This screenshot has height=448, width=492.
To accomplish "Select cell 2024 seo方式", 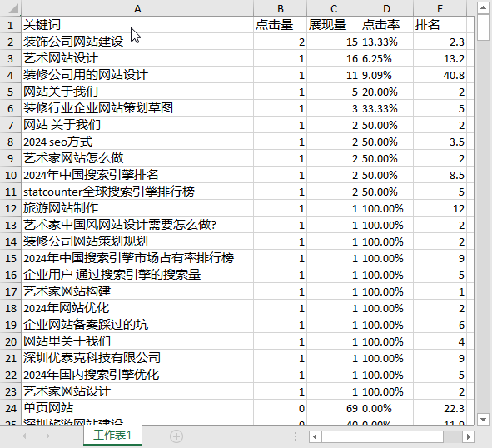I will tap(137, 142).
